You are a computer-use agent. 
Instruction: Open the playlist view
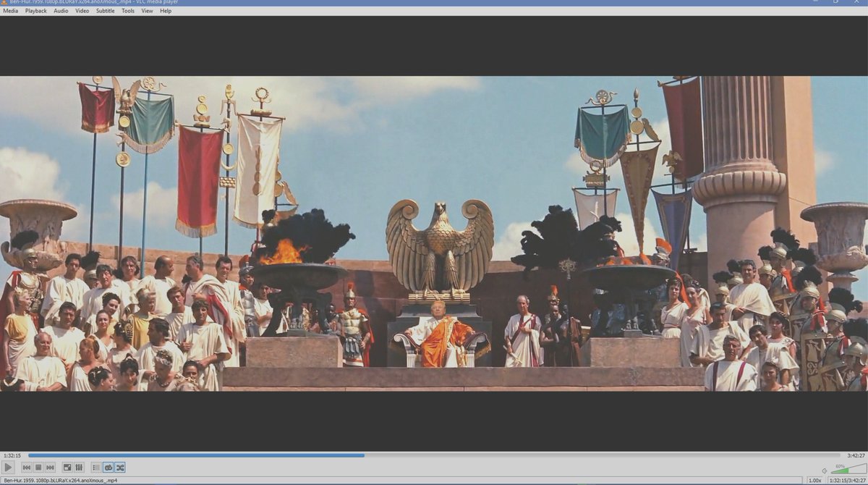coord(96,468)
